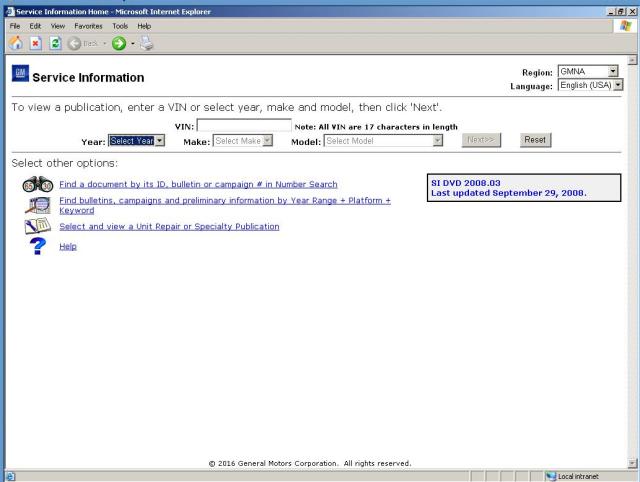Viewport: 640px width, 482px height.
Task: Click the blue question mark Help icon
Action: point(38,247)
